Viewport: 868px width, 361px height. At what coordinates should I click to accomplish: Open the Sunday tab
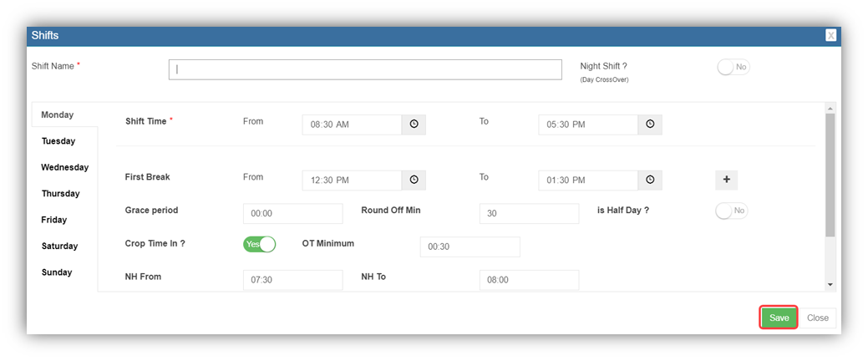click(57, 272)
